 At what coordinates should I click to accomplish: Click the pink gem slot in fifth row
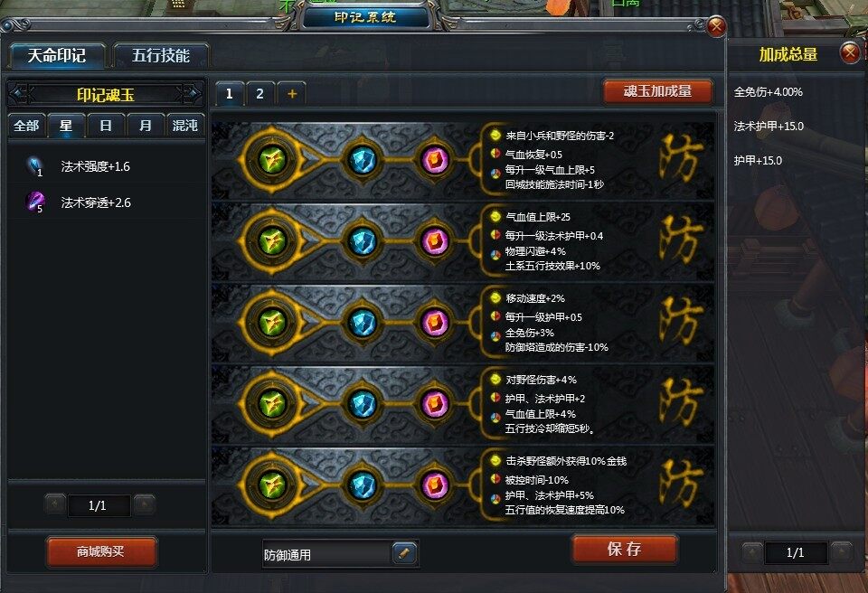point(435,485)
